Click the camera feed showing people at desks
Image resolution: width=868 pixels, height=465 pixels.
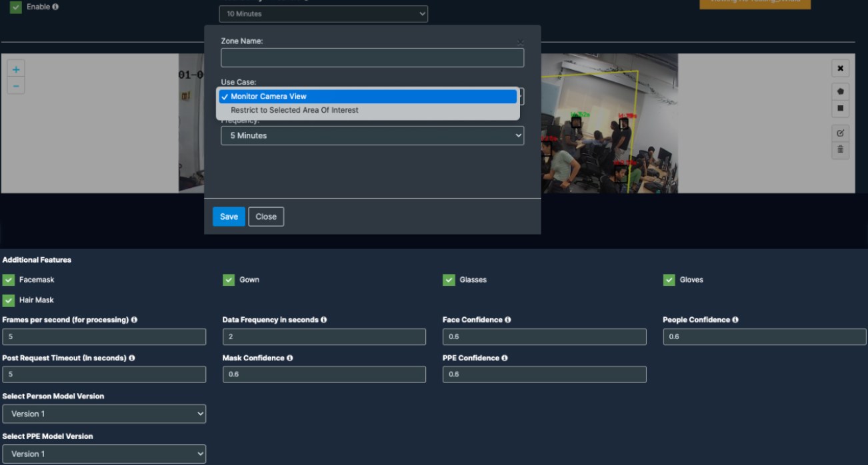pos(609,124)
